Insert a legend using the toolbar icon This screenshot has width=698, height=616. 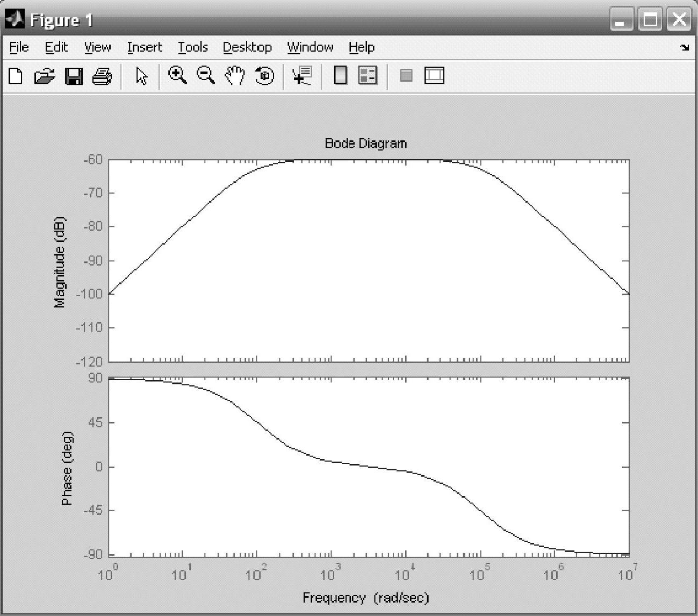tap(368, 75)
